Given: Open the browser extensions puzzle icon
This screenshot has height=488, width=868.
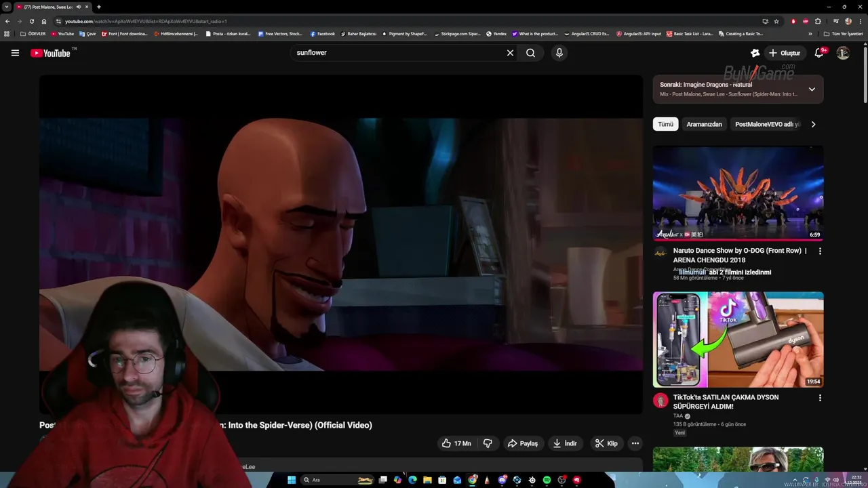Looking at the screenshot, I should tap(818, 21).
